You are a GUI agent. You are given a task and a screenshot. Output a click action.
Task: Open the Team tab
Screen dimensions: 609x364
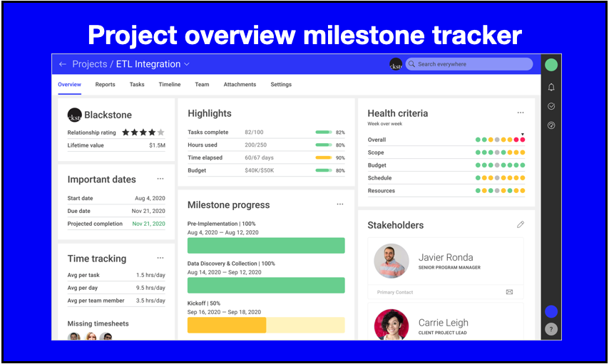coord(202,84)
